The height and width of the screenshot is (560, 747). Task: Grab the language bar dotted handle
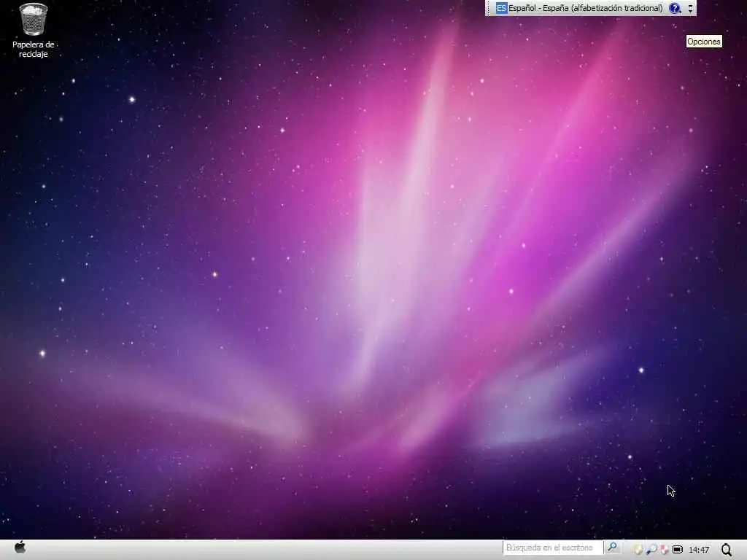(x=489, y=8)
